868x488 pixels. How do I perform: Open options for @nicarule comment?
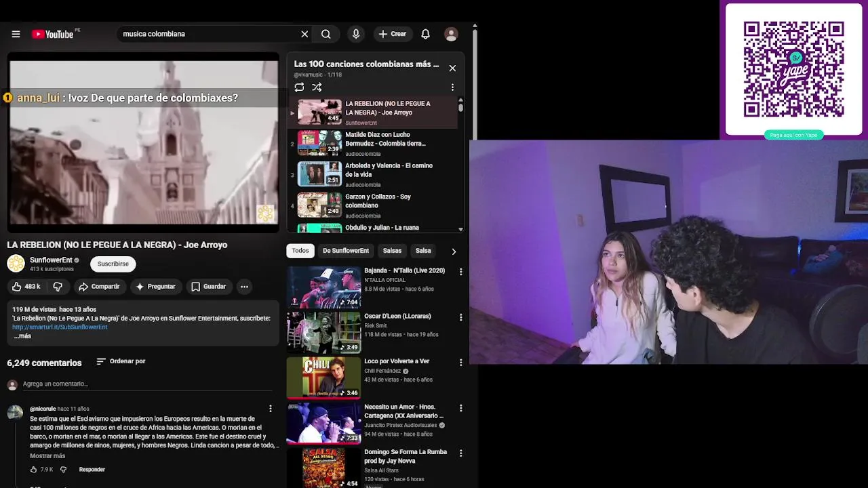coord(271,409)
